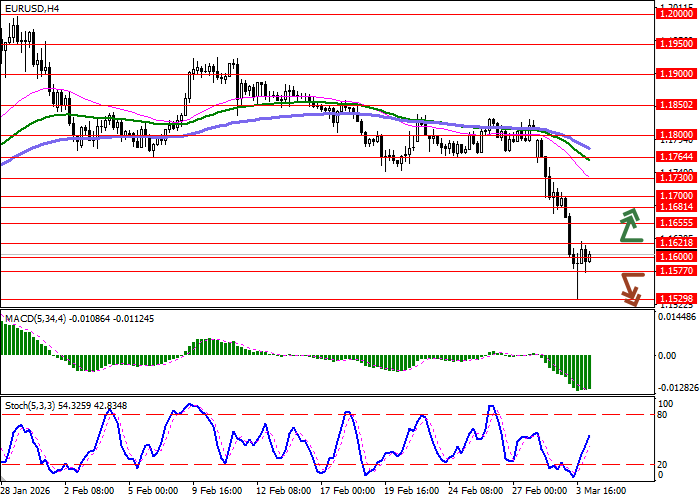
Task: Click the green upward arrow icon
Action: click(630, 226)
